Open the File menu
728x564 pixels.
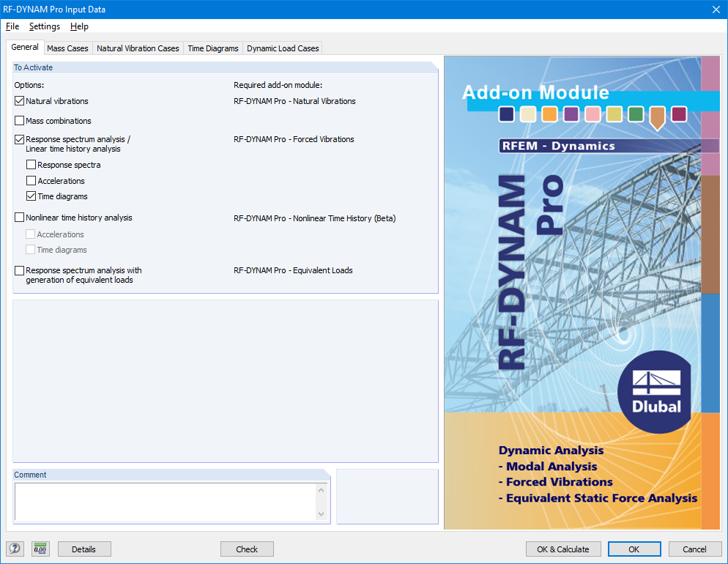coord(12,26)
